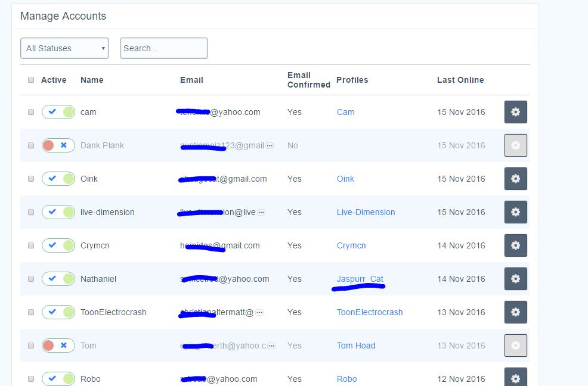Expand truncated email in live-dimension row

coord(261,212)
